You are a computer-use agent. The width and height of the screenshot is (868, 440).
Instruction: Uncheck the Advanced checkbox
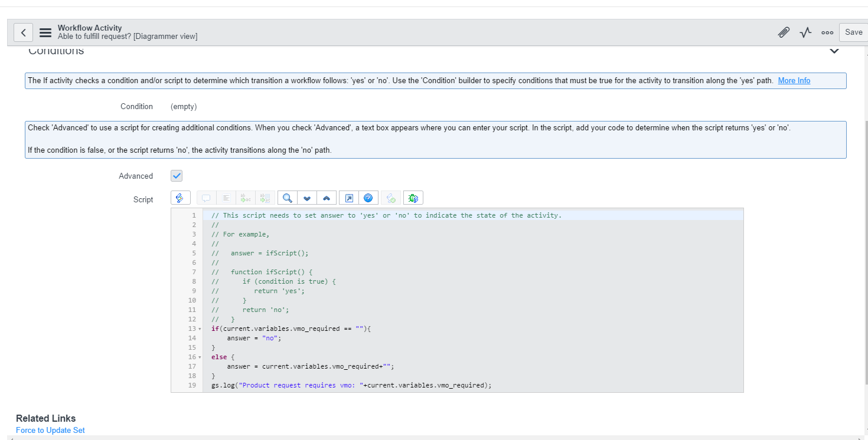click(177, 176)
